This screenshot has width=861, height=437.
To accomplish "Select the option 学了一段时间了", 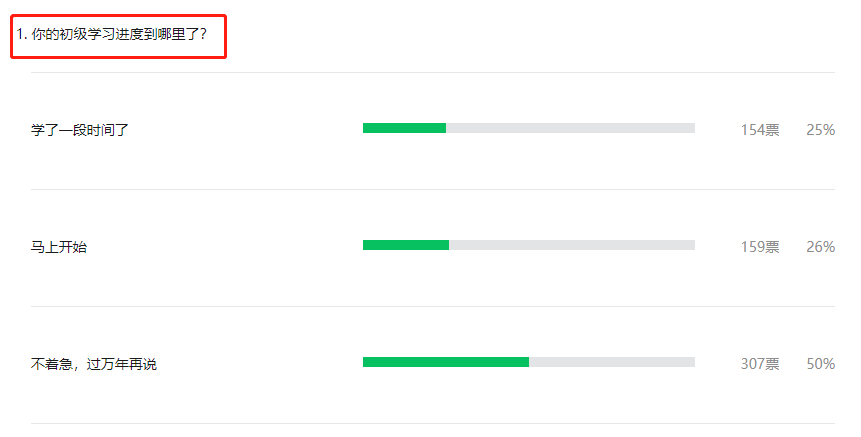I will click(x=80, y=130).
